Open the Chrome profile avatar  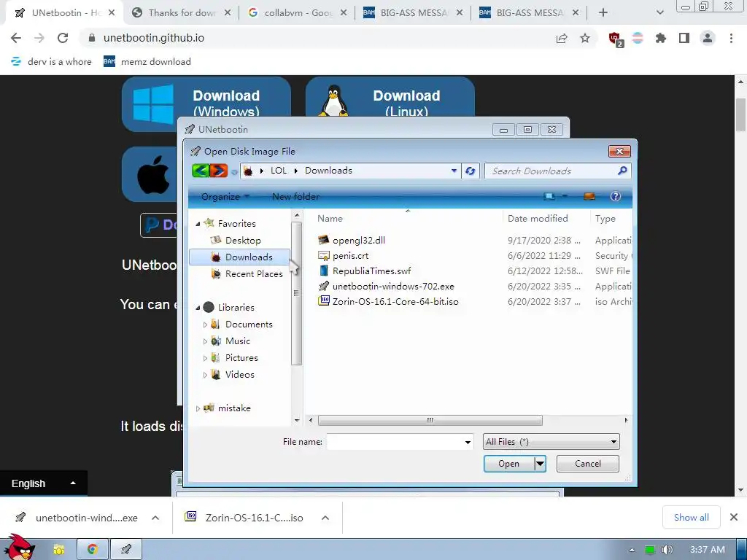708,38
